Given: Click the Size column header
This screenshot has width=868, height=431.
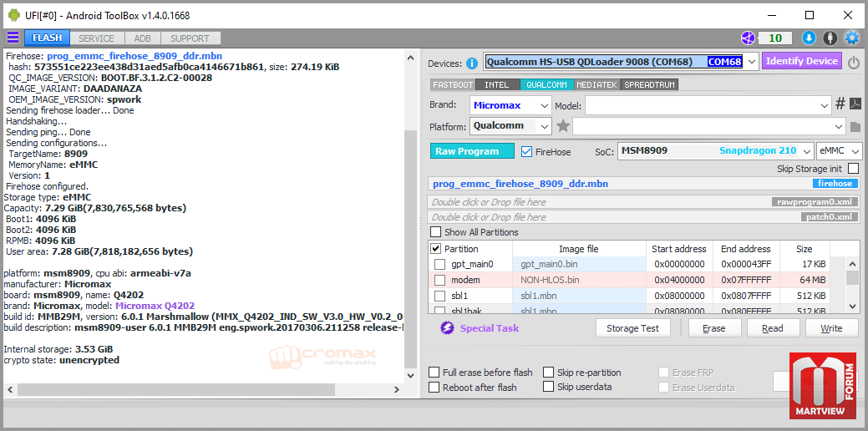Looking at the screenshot, I should [805, 249].
